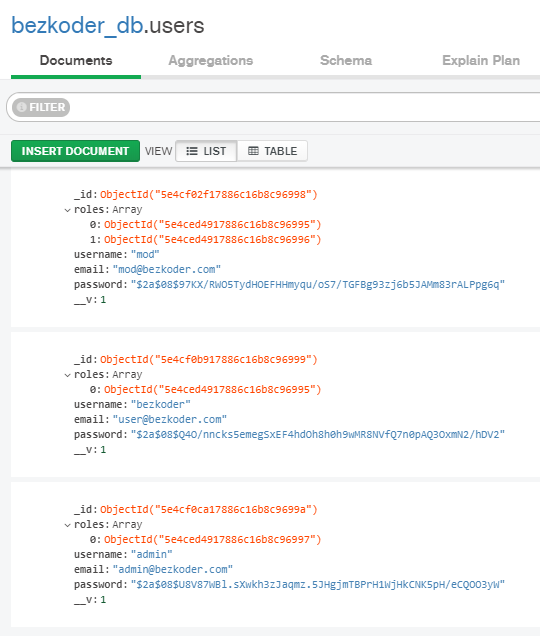This screenshot has width=540, height=636.
Task: Select roles ObjectId ending c96997
Action: [213, 540]
